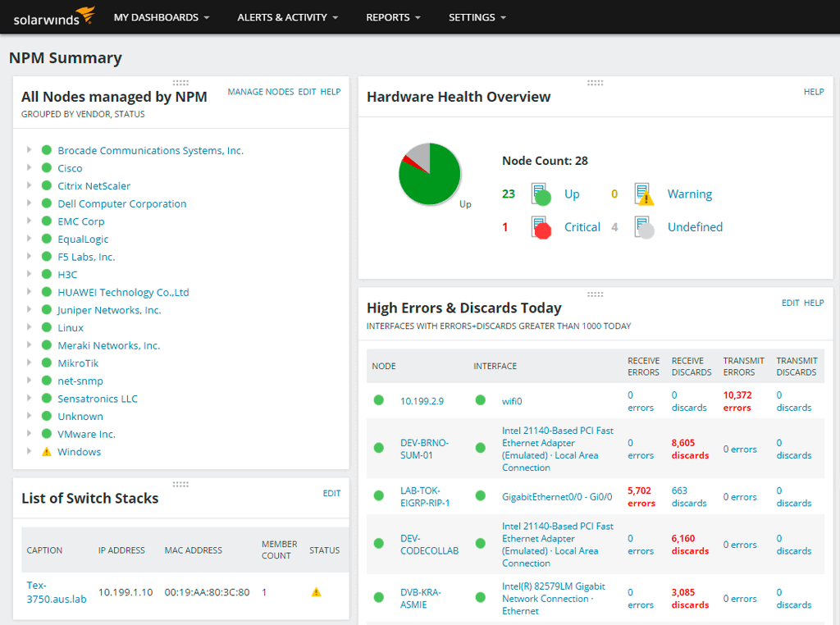This screenshot has height=625, width=840.
Task: Click Edit in All Nodes panel
Action: 307,92
